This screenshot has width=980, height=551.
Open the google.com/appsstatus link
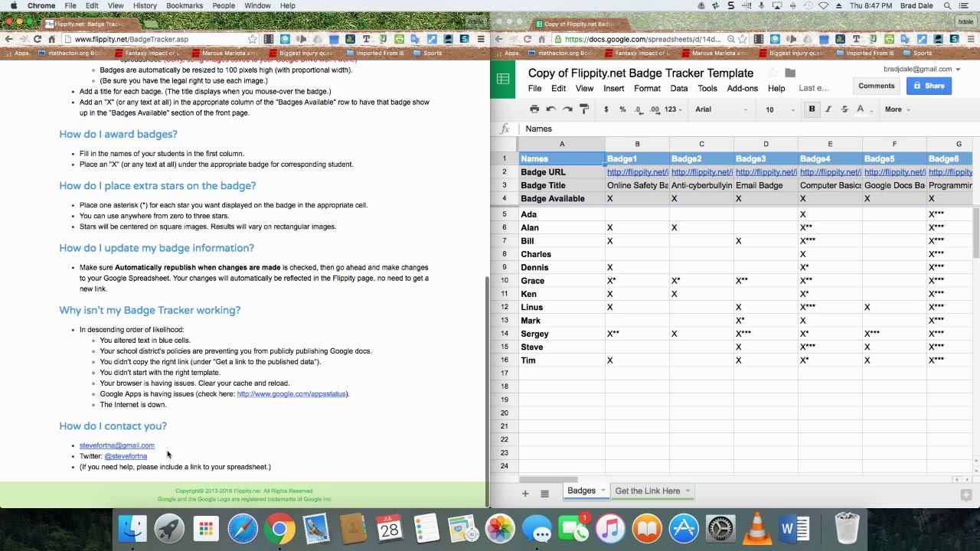292,393
